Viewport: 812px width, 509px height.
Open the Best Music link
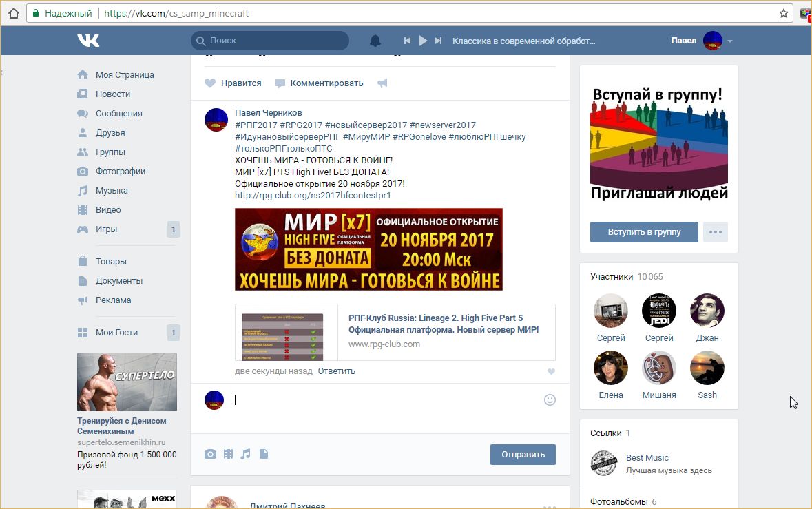[x=647, y=458]
